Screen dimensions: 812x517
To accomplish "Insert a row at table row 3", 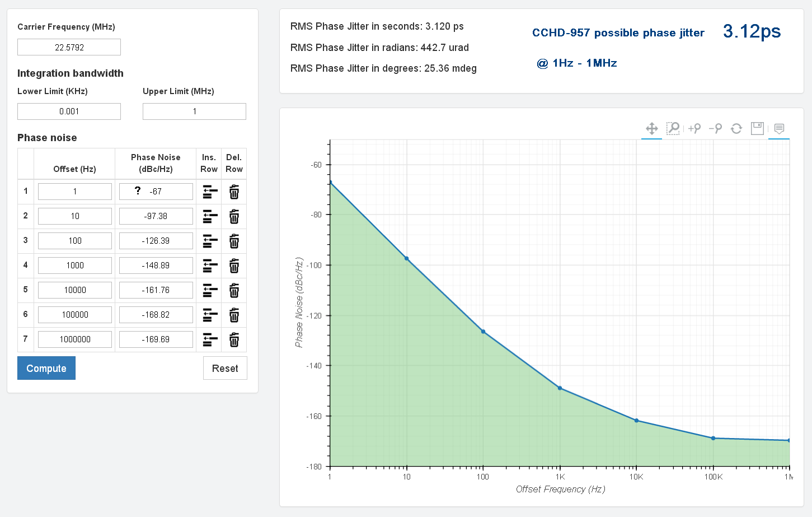I will [x=210, y=241].
